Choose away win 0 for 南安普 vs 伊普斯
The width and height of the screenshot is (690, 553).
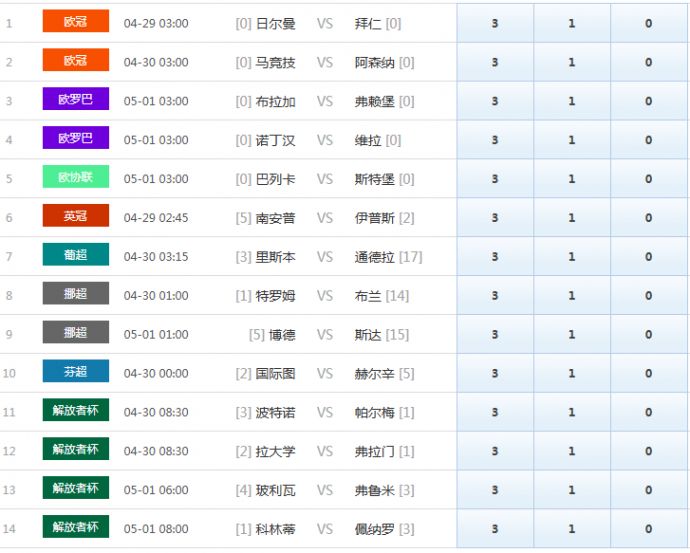[648, 218]
